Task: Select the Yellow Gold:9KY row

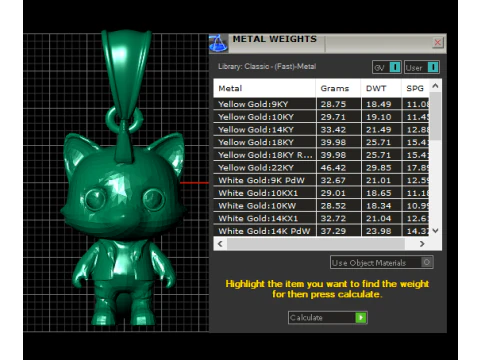Action: (x=321, y=104)
